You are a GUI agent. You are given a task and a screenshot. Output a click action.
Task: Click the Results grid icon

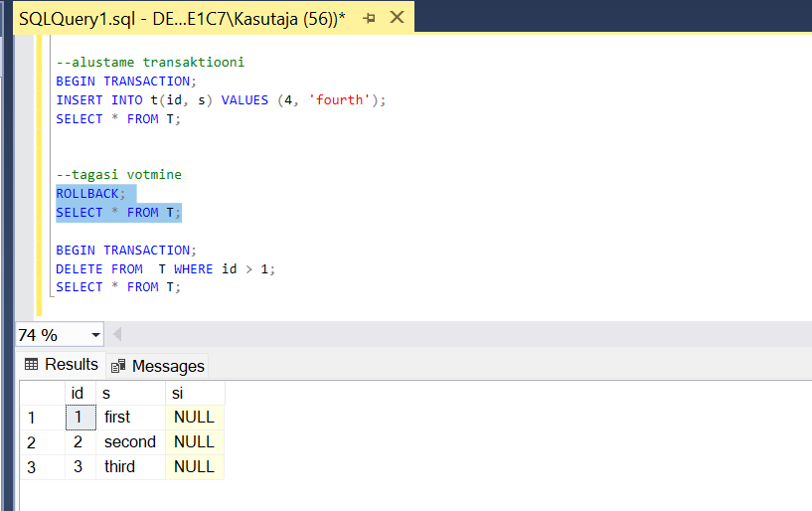(x=31, y=364)
